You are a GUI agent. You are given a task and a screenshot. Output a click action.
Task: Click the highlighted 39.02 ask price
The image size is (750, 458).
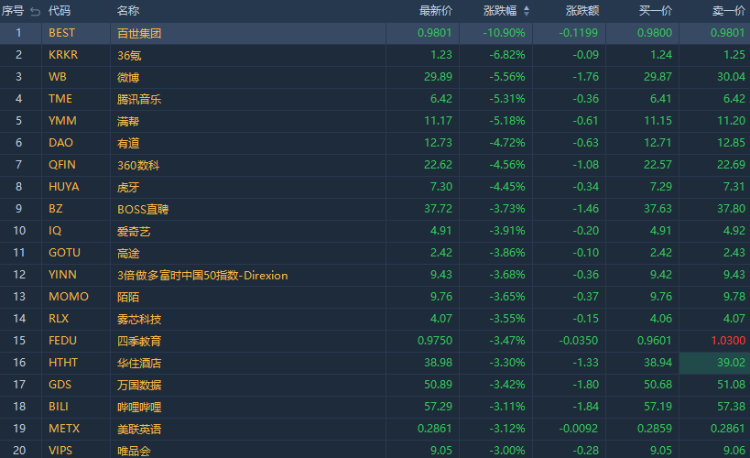(x=727, y=363)
